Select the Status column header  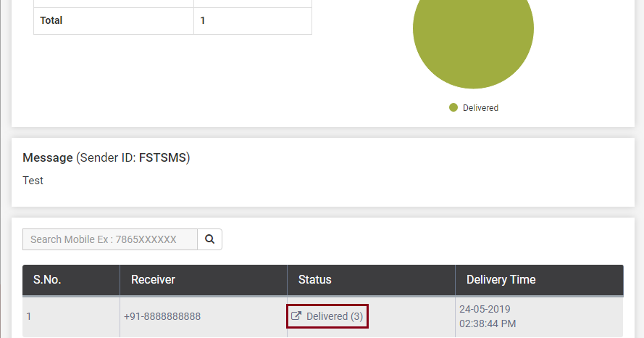[372, 280]
